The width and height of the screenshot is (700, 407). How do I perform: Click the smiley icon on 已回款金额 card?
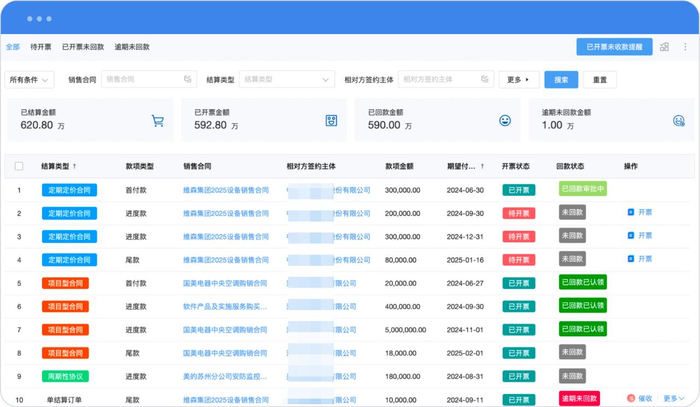(505, 121)
